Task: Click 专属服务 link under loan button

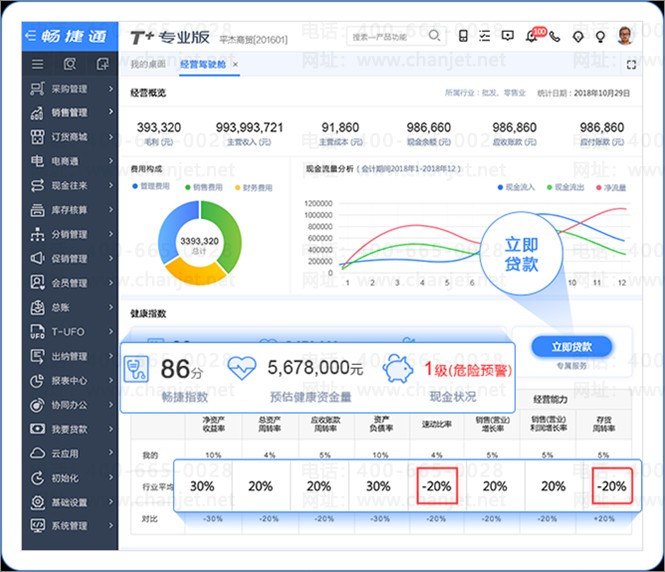Action: pos(571,366)
